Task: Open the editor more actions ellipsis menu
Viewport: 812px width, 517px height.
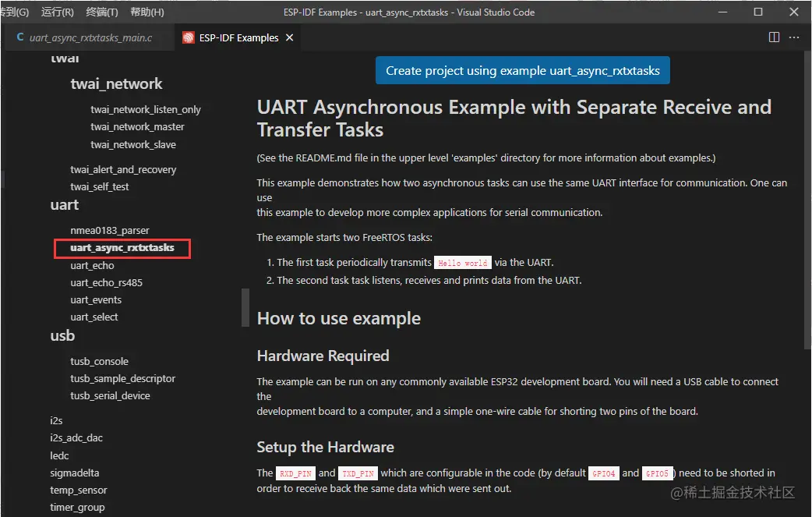Action: point(794,37)
